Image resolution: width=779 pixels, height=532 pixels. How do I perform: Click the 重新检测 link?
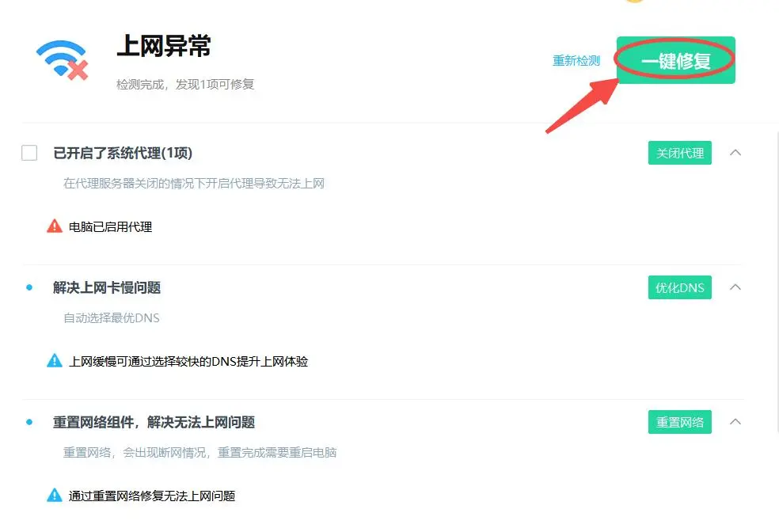coord(576,61)
